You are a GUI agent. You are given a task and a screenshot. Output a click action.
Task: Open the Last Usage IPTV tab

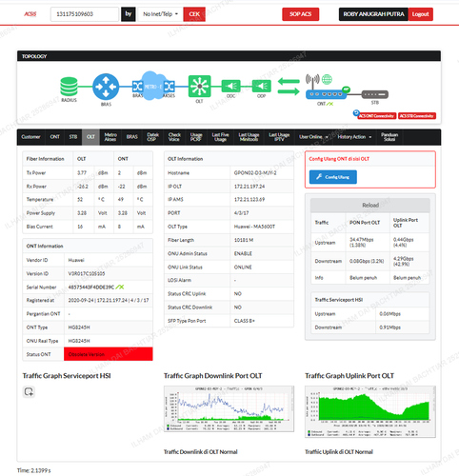click(279, 137)
